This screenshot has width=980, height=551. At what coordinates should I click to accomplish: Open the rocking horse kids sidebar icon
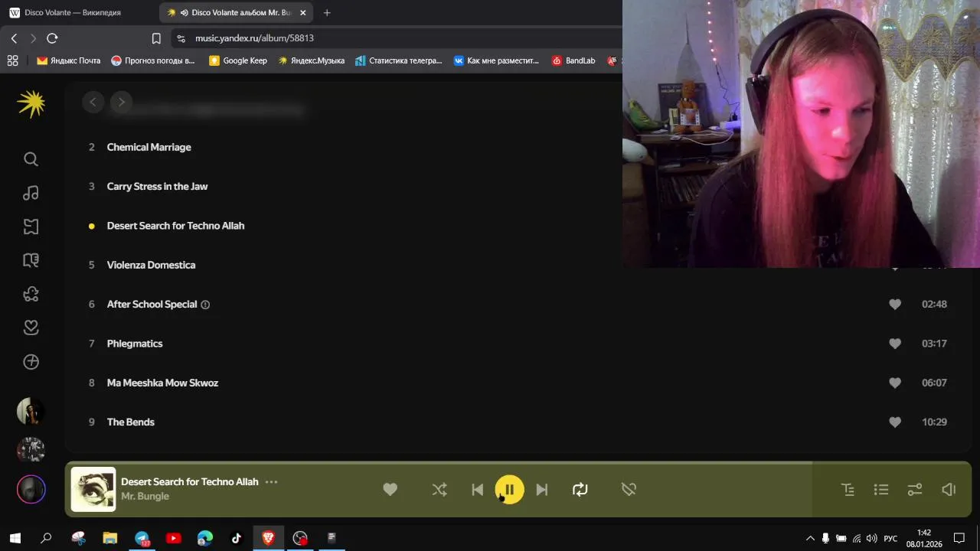click(31, 294)
